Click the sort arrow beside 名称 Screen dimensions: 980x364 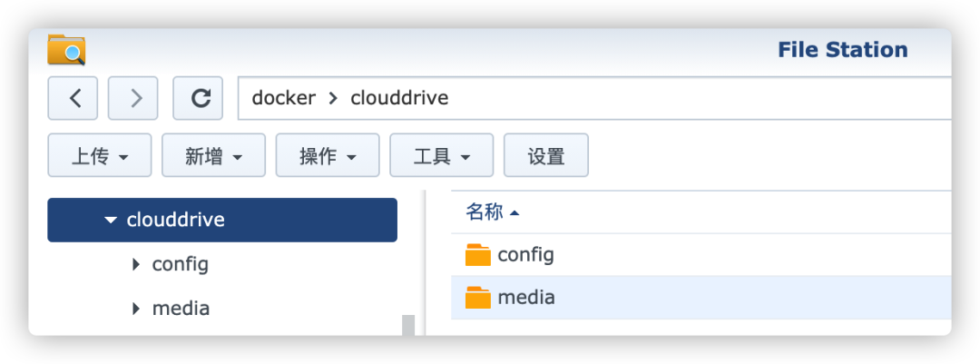point(514,213)
